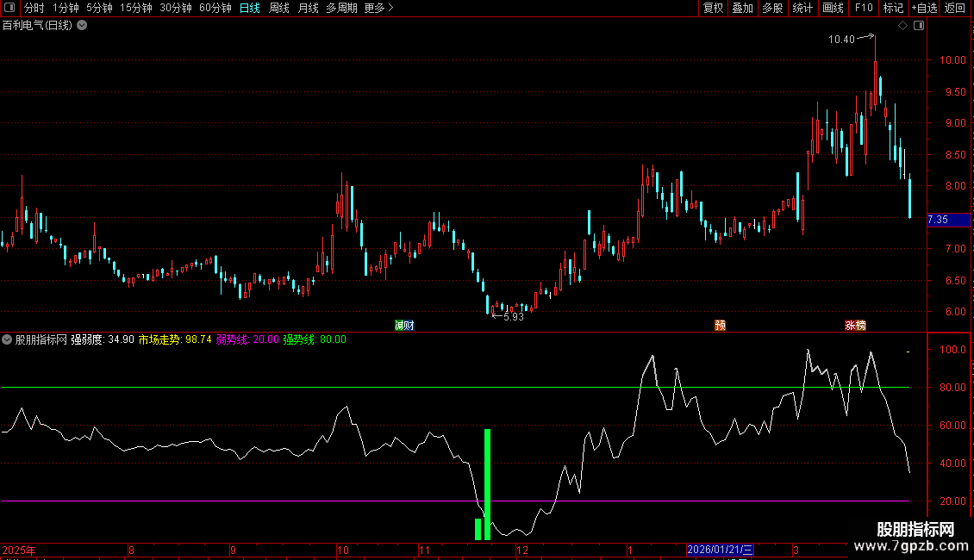974x560 pixels.
Task: Open dropdown beside 股朋指标网 indicator name
Action: tap(7, 339)
